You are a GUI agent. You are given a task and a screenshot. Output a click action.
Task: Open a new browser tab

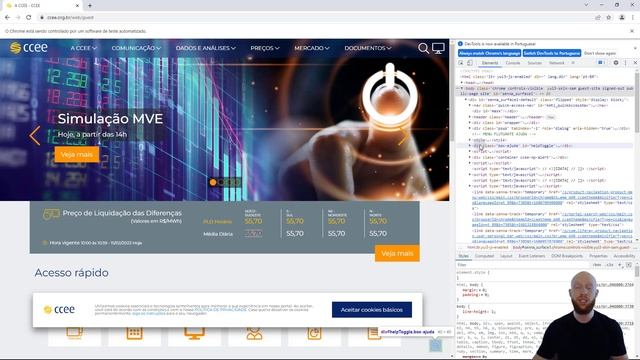[x=90, y=5]
